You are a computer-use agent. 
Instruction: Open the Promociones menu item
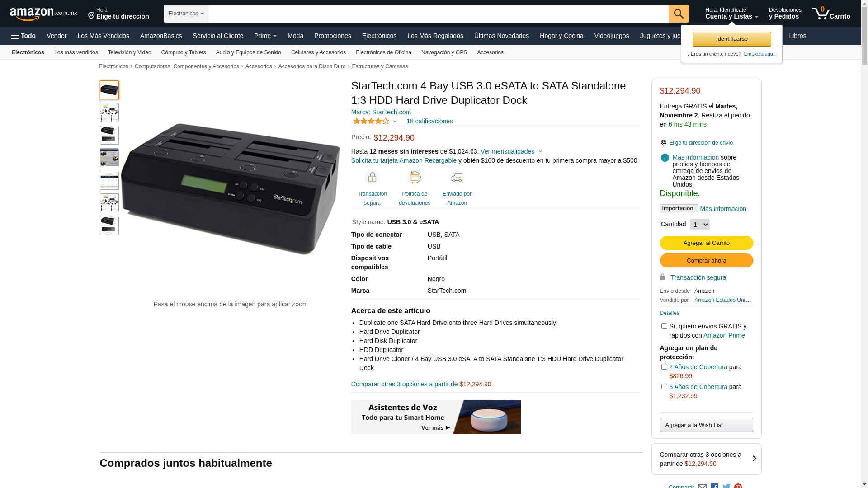tap(333, 36)
